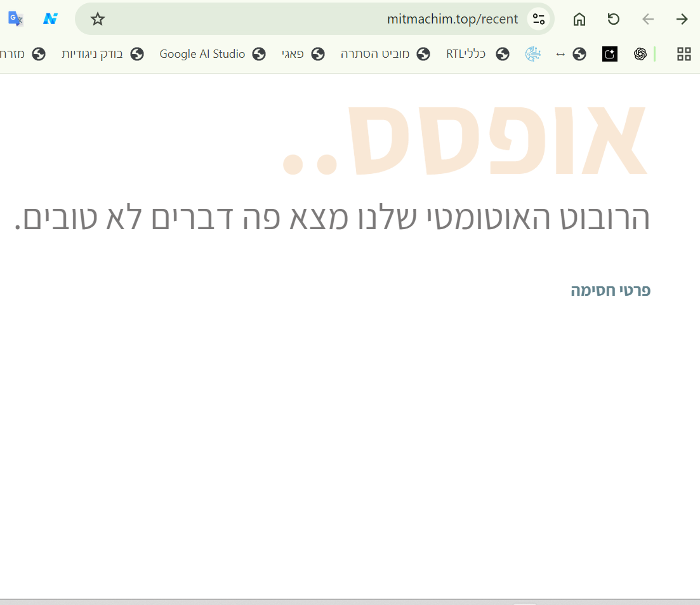Click the bidirectional arrow bookmark icon
The image size is (700, 605).
pos(560,54)
